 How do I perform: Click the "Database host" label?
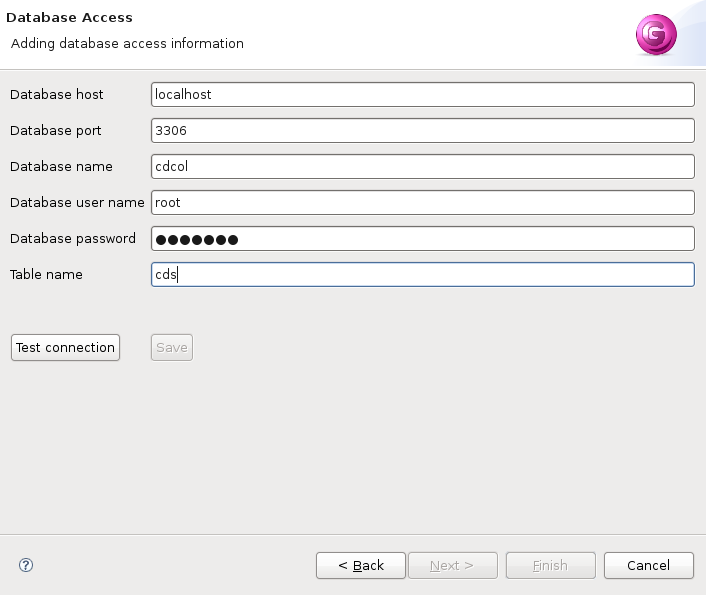tap(57, 94)
